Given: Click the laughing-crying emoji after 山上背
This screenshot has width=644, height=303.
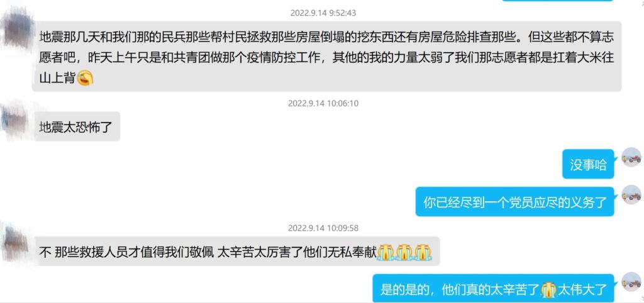Looking at the screenshot, I should click(x=85, y=77).
